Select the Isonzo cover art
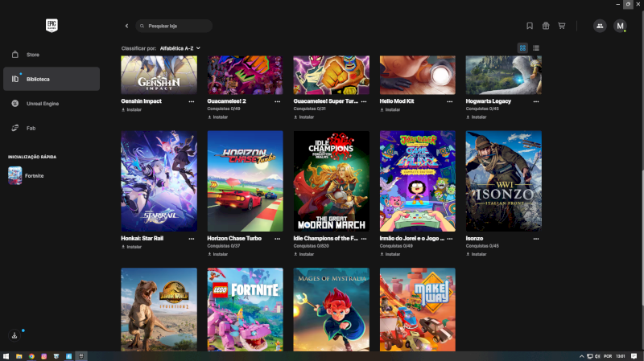 504,181
